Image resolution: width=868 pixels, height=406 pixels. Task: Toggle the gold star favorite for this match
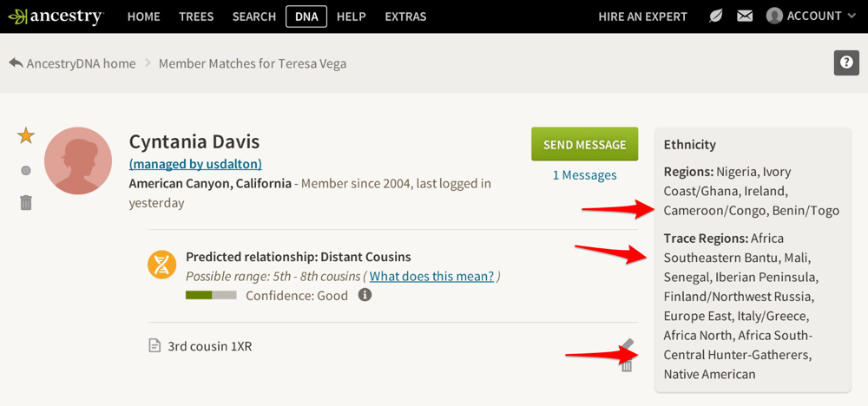click(x=26, y=136)
